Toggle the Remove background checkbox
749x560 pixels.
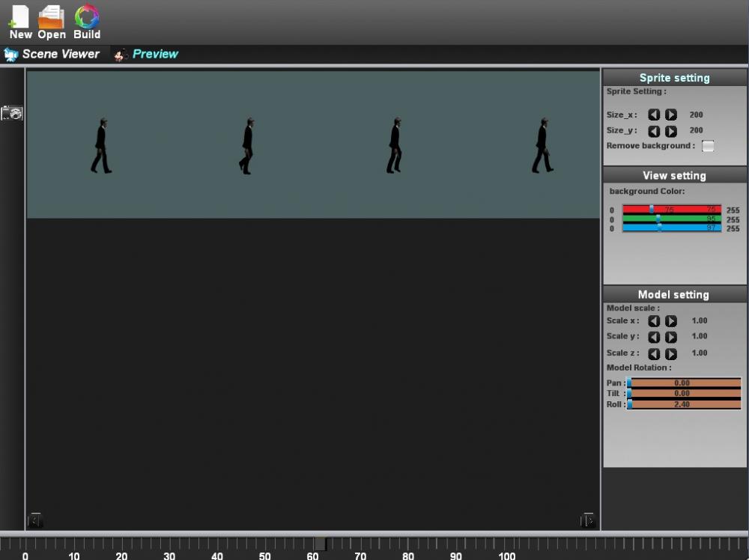(x=708, y=145)
